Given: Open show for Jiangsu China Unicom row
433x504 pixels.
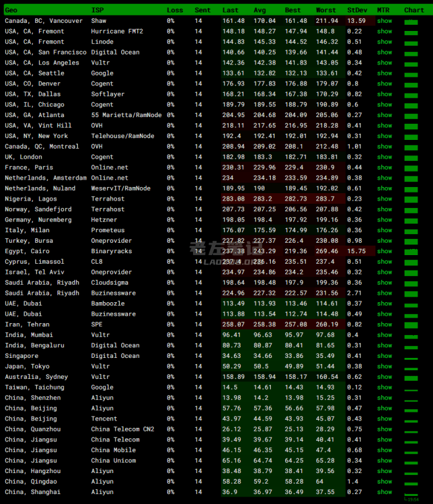Looking at the screenshot, I should [385, 461].
